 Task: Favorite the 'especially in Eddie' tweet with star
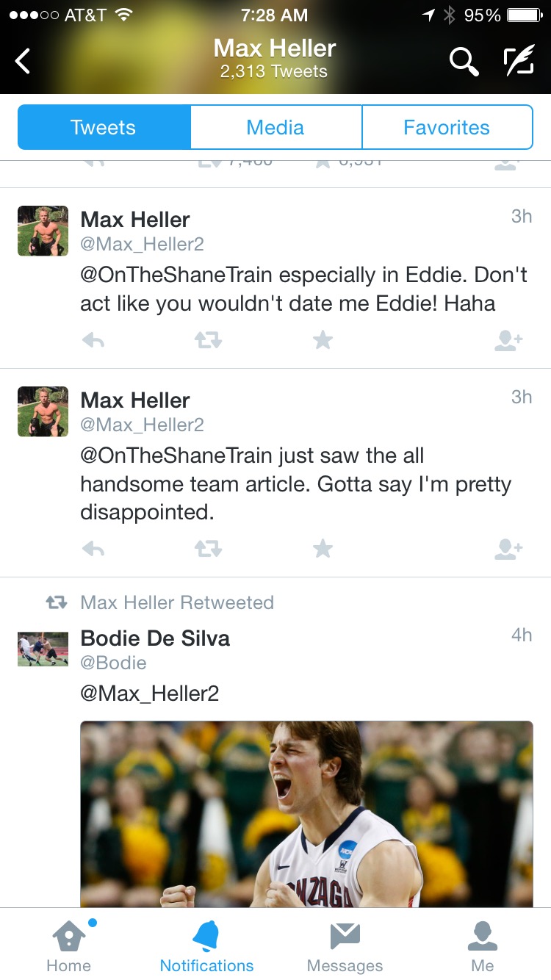tap(323, 340)
